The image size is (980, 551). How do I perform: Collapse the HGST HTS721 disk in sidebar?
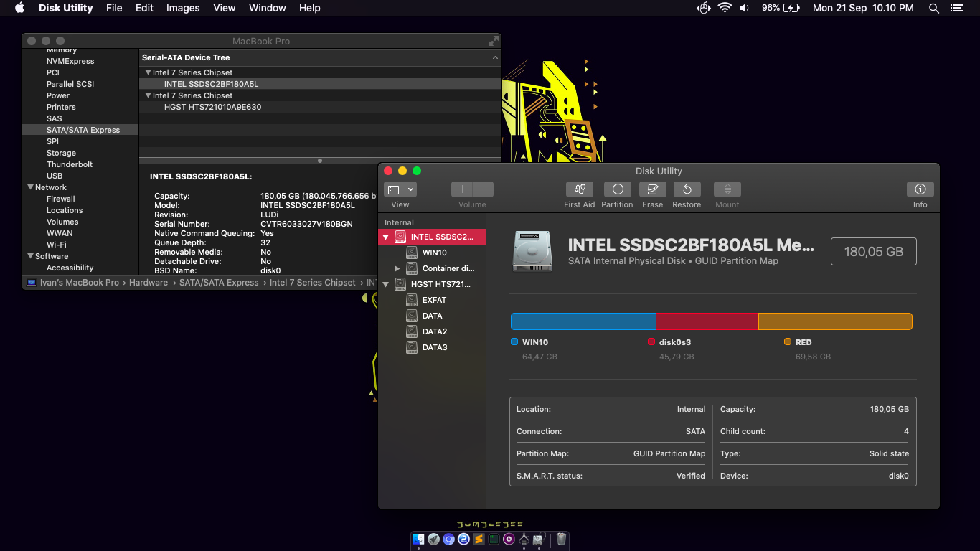(x=386, y=284)
